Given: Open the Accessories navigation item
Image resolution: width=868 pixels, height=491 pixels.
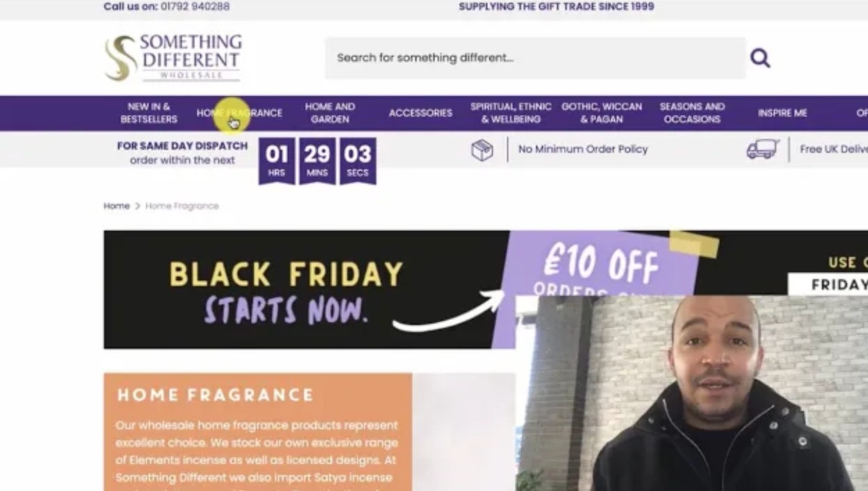Looking at the screenshot, I should (420, 113).
